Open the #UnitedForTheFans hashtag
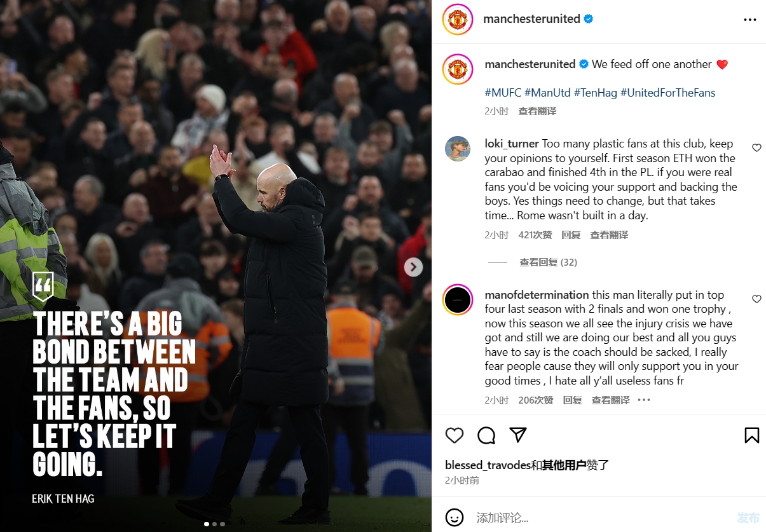The height and width of the screenshot is (532, 766). click(x=667, y=93)
